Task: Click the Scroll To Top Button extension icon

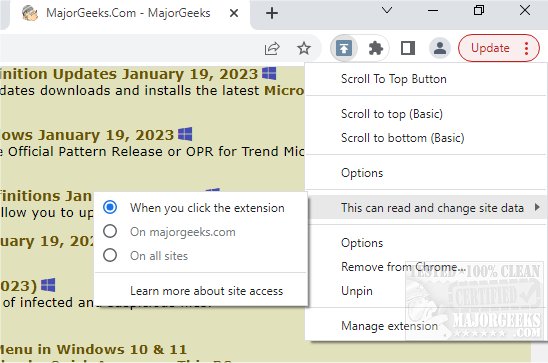Action: [x=344, y=48]
